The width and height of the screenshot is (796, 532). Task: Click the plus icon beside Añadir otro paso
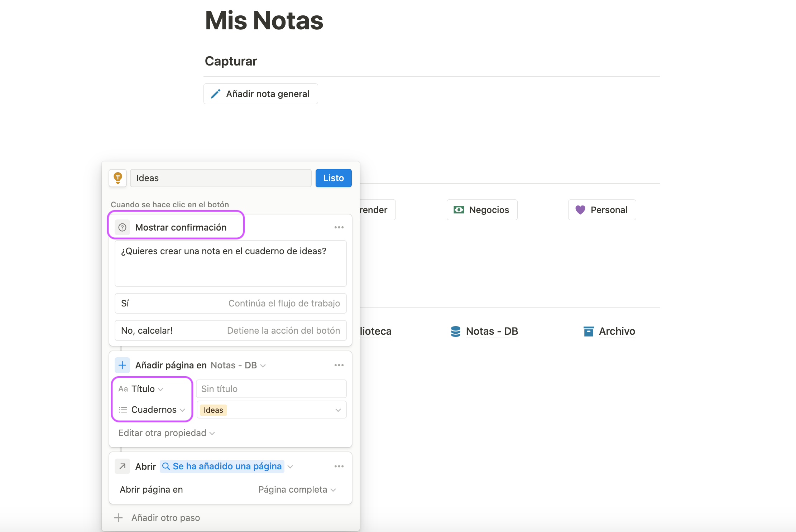pos(118,518)
